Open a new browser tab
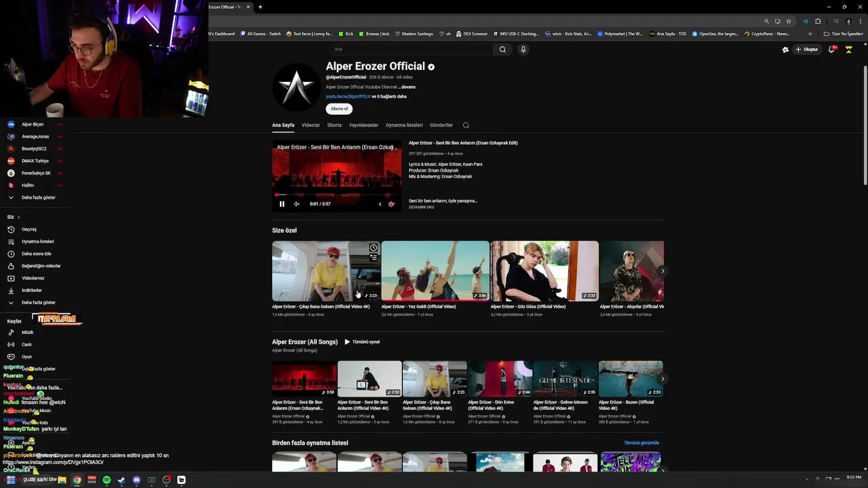The image size is (868, 488). (260, 7)
